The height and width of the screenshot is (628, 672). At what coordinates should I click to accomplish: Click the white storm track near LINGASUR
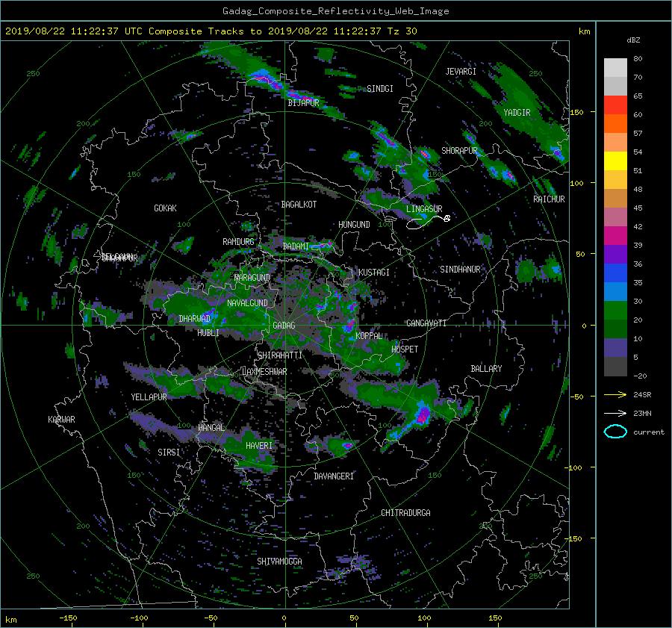(428, 222)
